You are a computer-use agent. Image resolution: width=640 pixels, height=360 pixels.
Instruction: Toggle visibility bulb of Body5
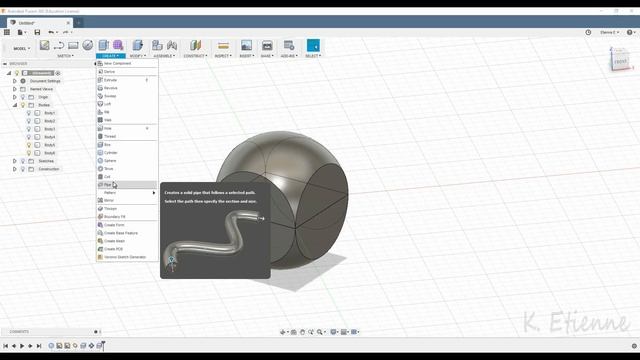click(29, 145)
